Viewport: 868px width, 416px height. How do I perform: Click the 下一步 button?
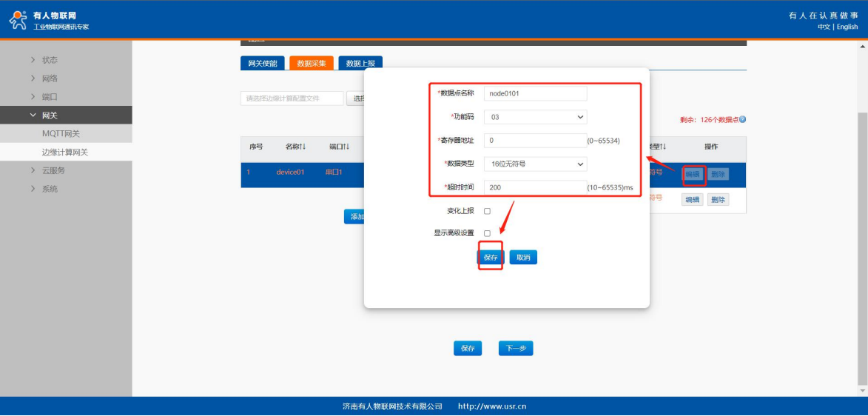point(515,349)
